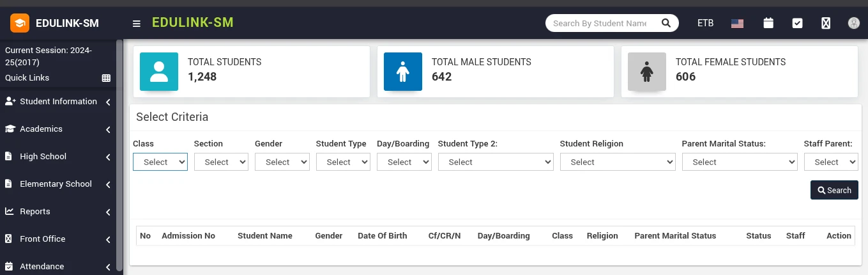Open the Student Type 2 dropdown

point(496,162)
